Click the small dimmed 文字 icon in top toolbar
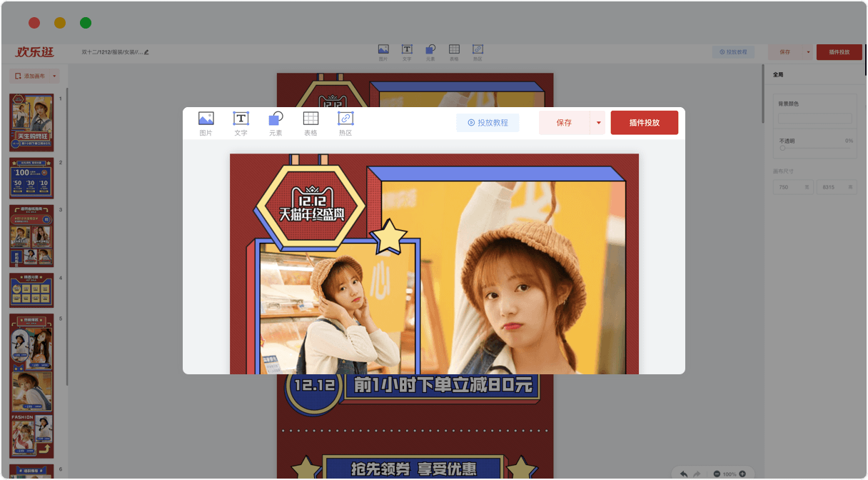This screenshot has width=868, height=480. [x=407, y=52]
